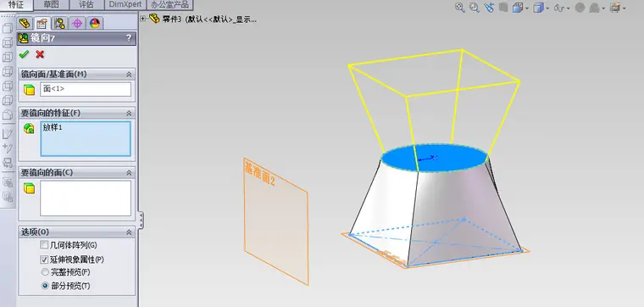Cancel the mirror with the red X
Image resolution: width=644 pixels, height=307 pixels.
point(40,54)
